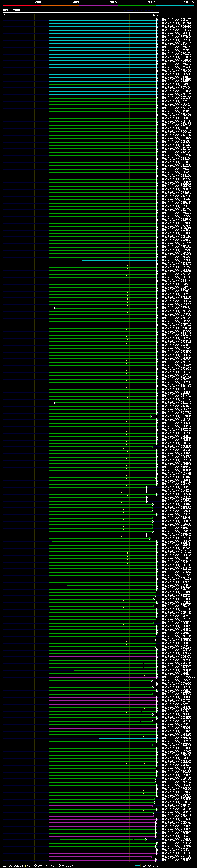Select hit UniRef100_Q9XFL9

click(177, 342)
